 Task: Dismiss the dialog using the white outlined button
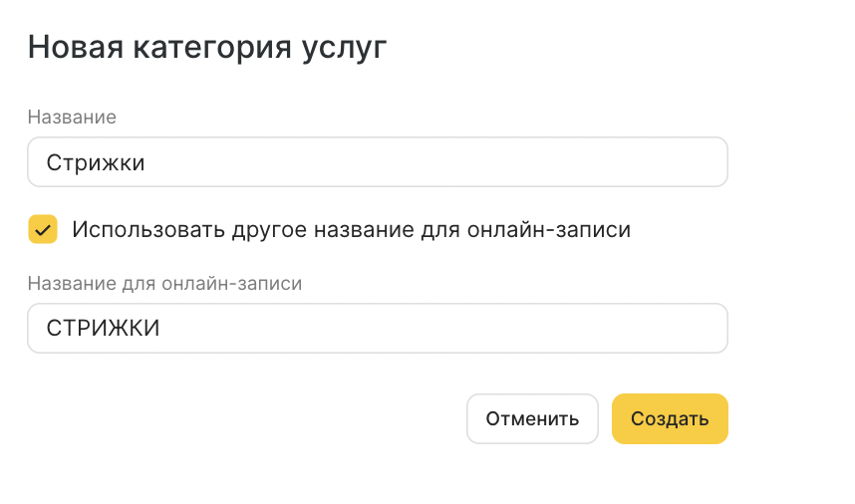point(532,418)
